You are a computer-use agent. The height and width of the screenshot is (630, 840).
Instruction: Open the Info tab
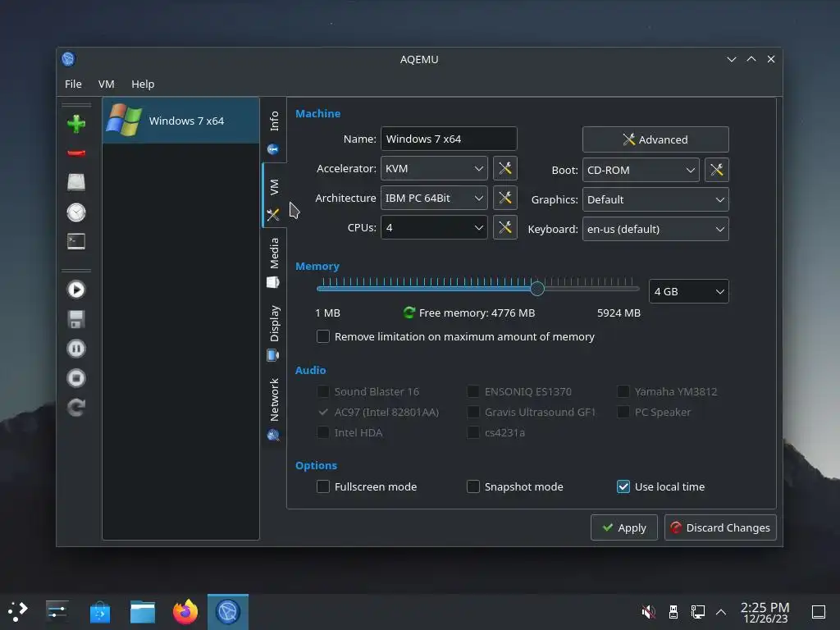274,130
